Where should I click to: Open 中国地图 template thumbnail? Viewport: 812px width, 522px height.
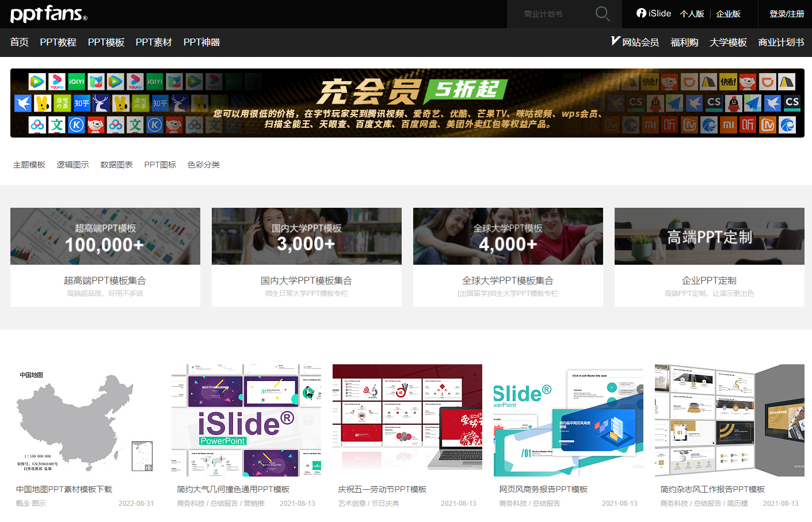(85, 420)
